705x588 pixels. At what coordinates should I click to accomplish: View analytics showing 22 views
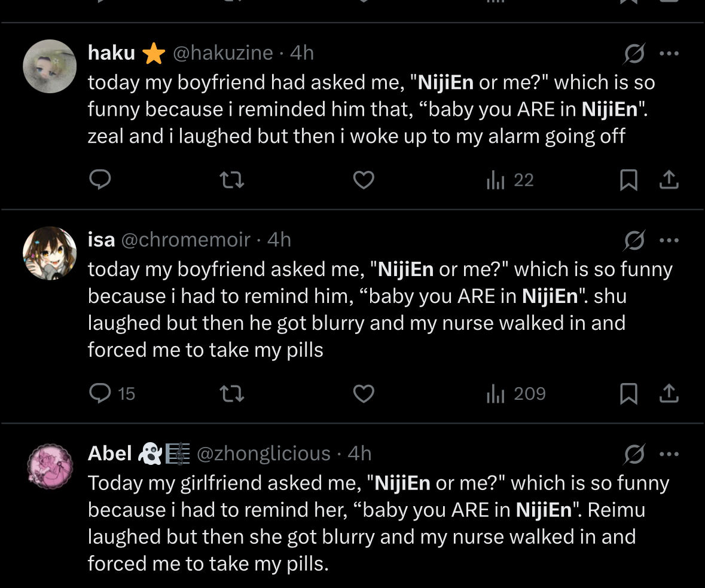pyautogui.click(x=510, y=180)
